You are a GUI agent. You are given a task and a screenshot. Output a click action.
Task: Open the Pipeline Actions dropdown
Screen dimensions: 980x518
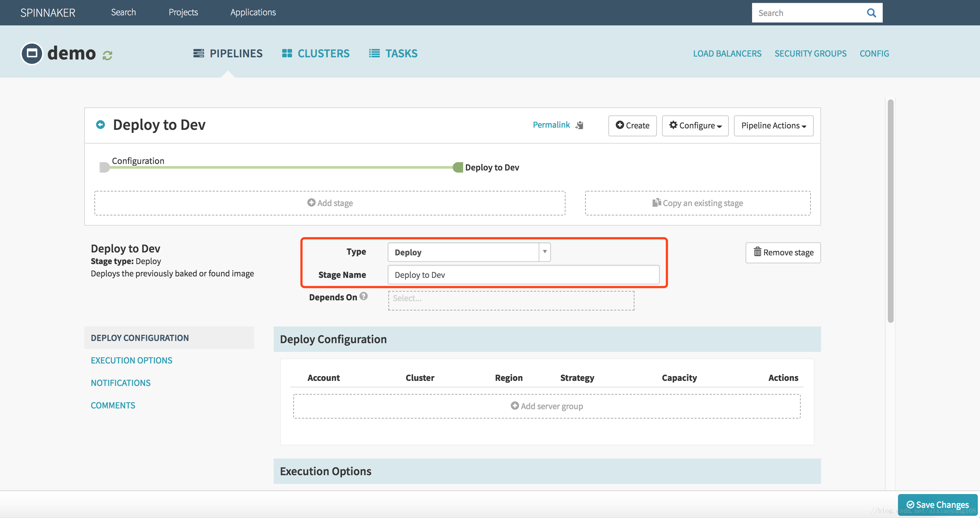(773, 126)
